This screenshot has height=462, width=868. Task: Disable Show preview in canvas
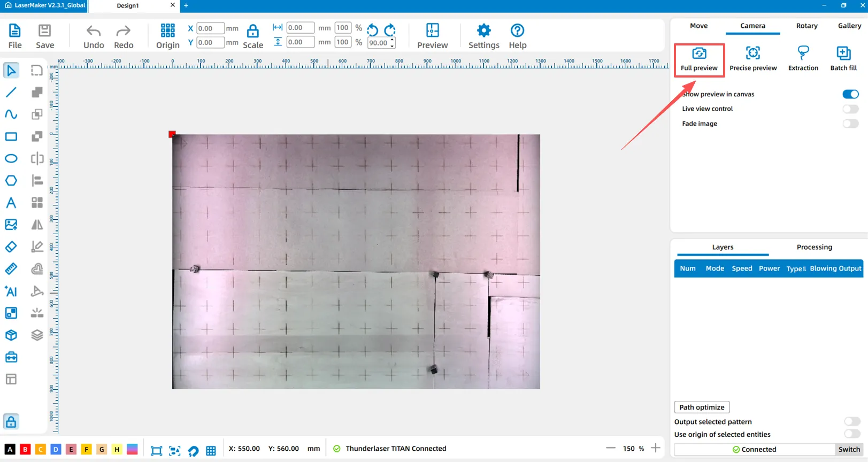[x=850, y=94]
